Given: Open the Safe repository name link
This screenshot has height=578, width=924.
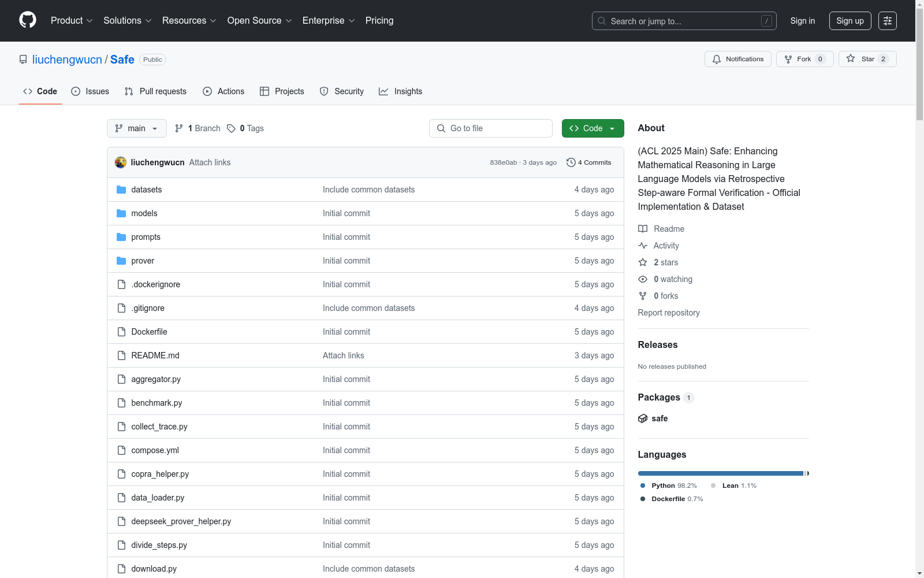Looking at the screenshot, I should coord(122,60).
